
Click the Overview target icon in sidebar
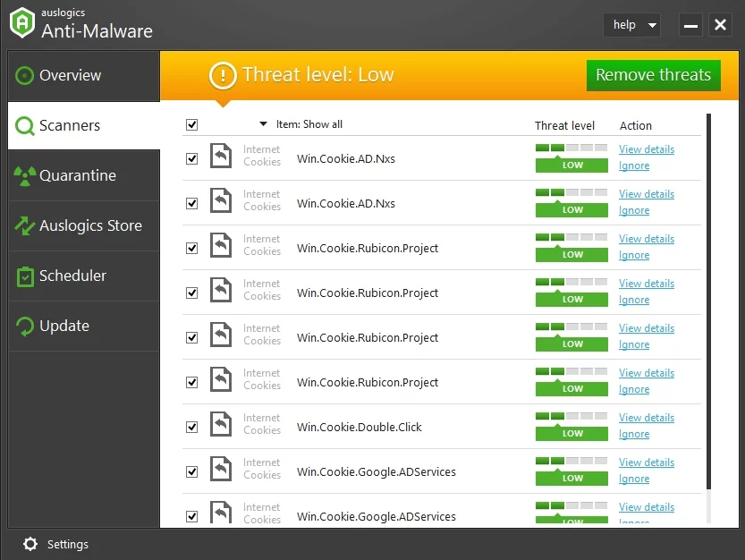pos(25,76)
